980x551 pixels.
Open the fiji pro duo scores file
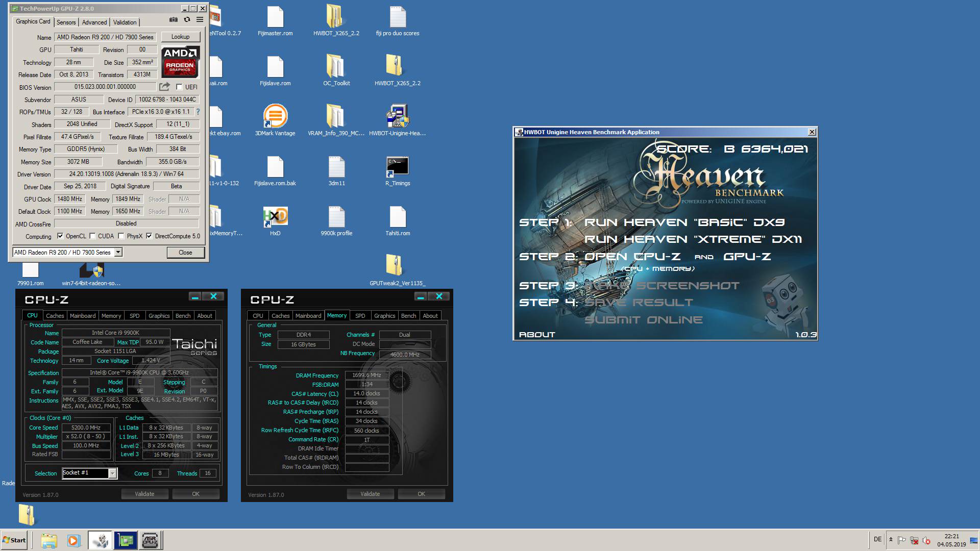click(398, 20)
